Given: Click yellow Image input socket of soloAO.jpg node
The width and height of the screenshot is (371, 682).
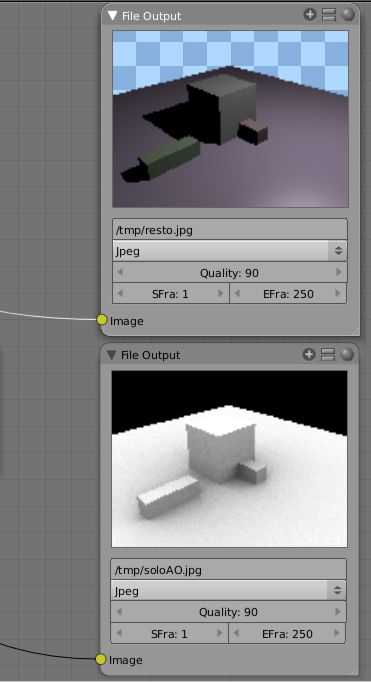Looking at the screenshot, I should 101,659.
